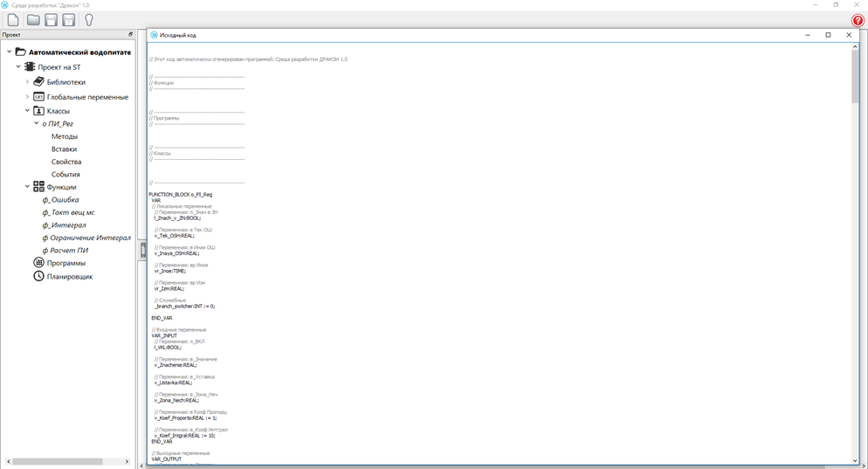Select the ф_Интеграл function item

64,225
